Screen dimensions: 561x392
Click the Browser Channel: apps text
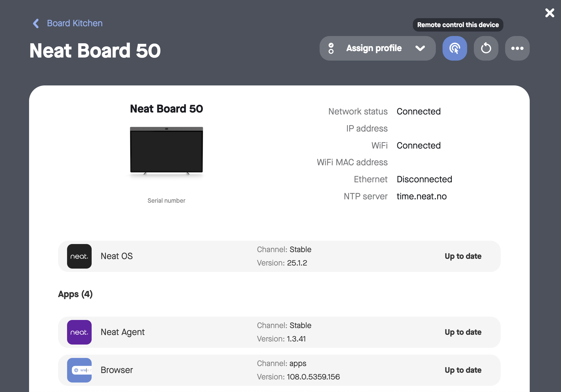(282, 363)
